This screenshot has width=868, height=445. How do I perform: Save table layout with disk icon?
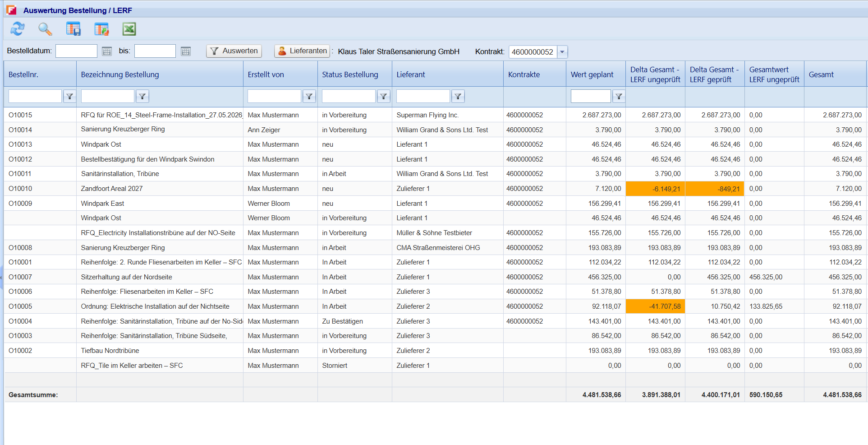pyautogui.click(x=73, y=29)
